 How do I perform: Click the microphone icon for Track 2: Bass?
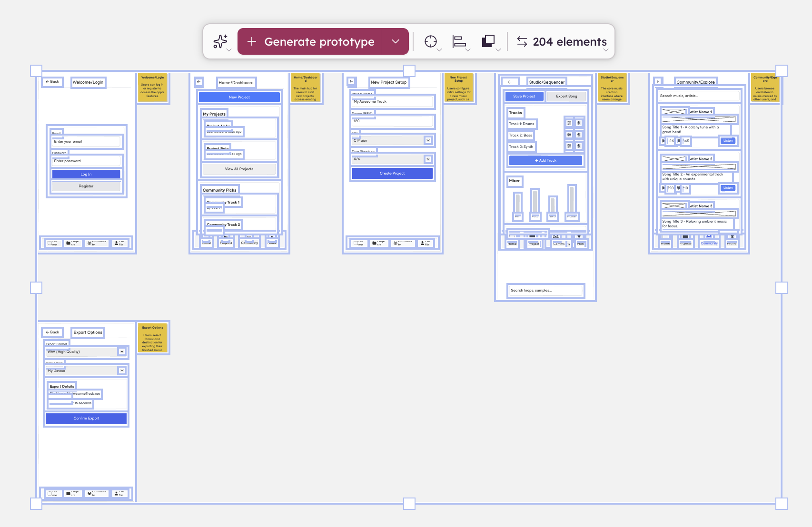tap(579, 135)
